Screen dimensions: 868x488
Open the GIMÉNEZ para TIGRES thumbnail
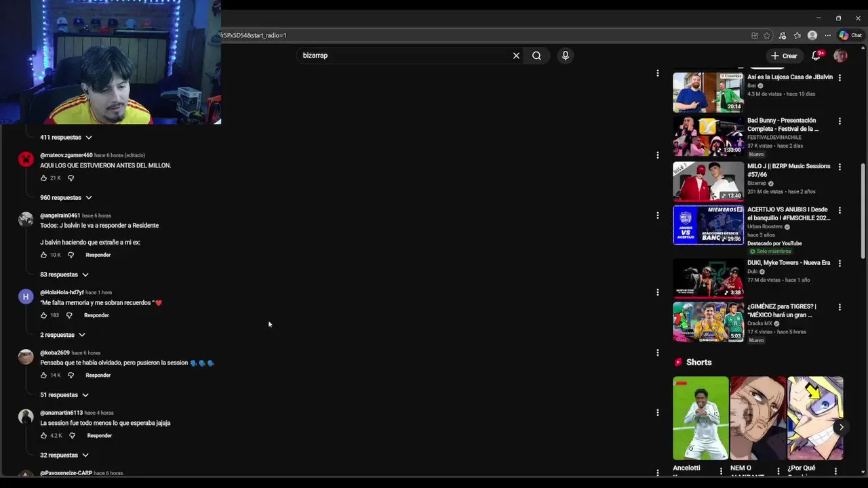[x=708, y=322]
